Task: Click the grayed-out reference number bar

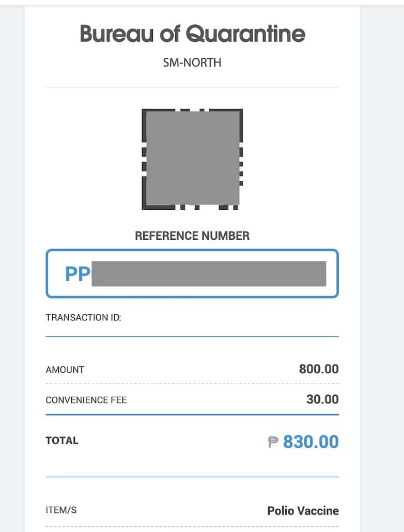Action: click(209, 274)
